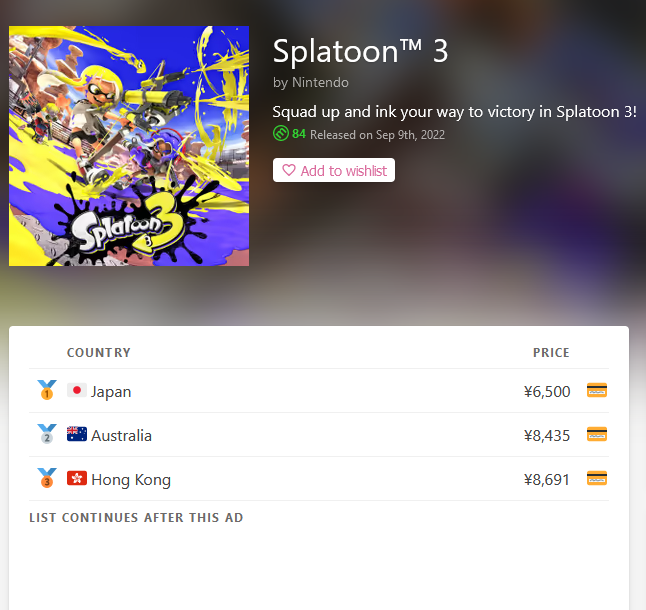Viewport: 646px width, 610px height.
Task: Click the green Metacritic score icon
Action: click(x=281, y=134)
